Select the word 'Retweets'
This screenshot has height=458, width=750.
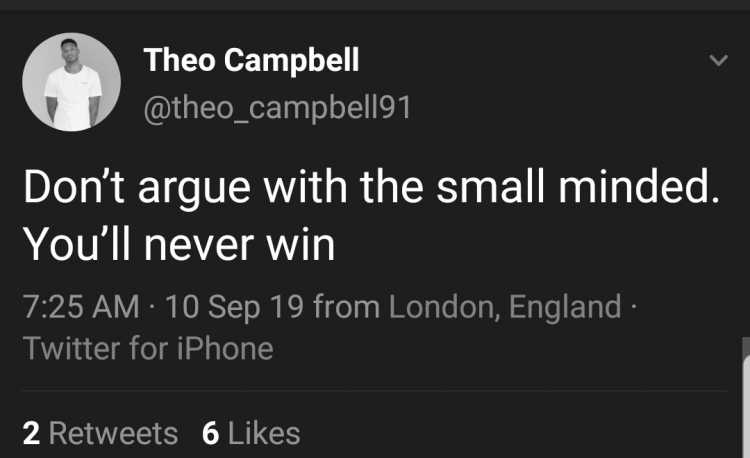click(x=113, y=433)
